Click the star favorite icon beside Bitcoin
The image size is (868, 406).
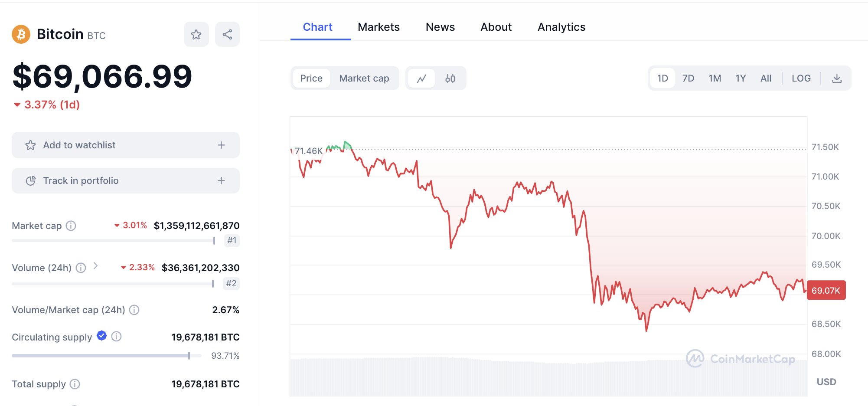click(x=196, y=35)
